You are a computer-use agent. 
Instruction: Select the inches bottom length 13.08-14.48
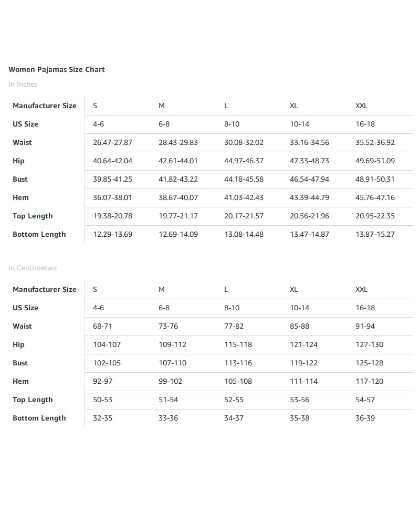coord(244,234)
